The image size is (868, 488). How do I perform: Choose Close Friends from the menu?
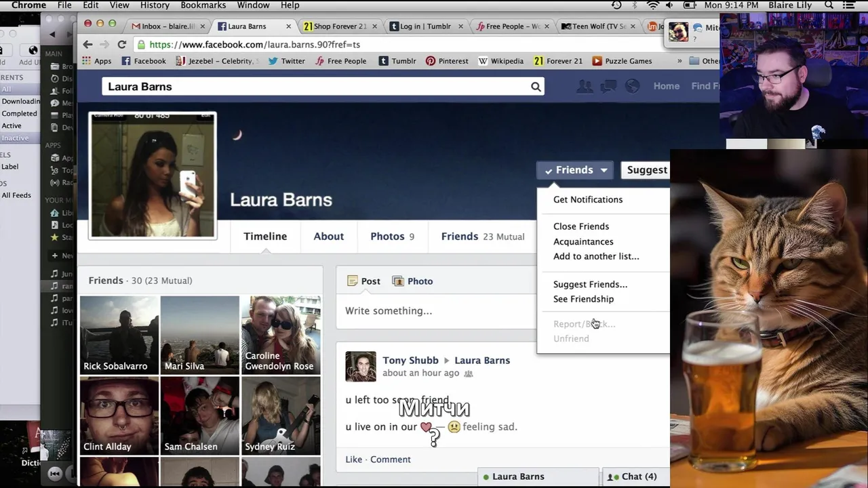click(x=581, y=226)
